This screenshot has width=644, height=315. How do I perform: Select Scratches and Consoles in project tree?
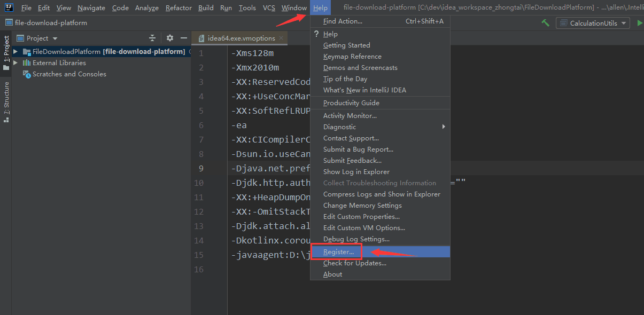[x=69, y=74]
